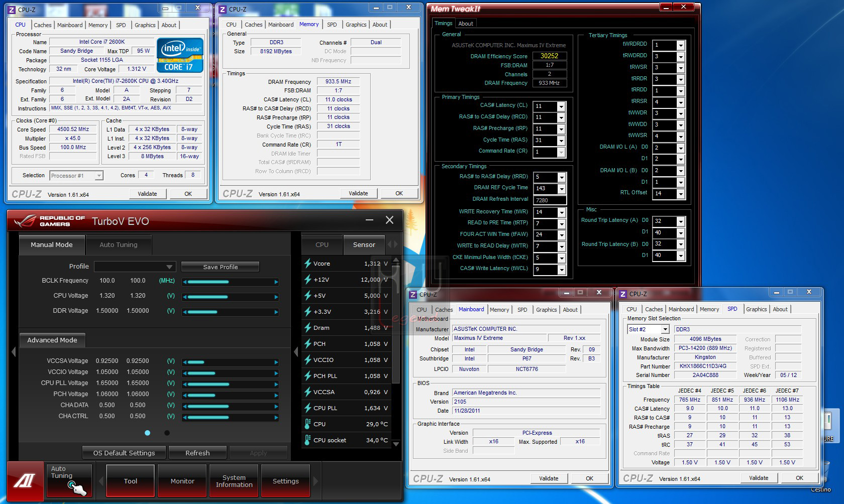The height and width of the screenshot is (504, 844).
Task: Minimize the TurboV EVO window
Action: pyautogui.click(x=369, y=220)
